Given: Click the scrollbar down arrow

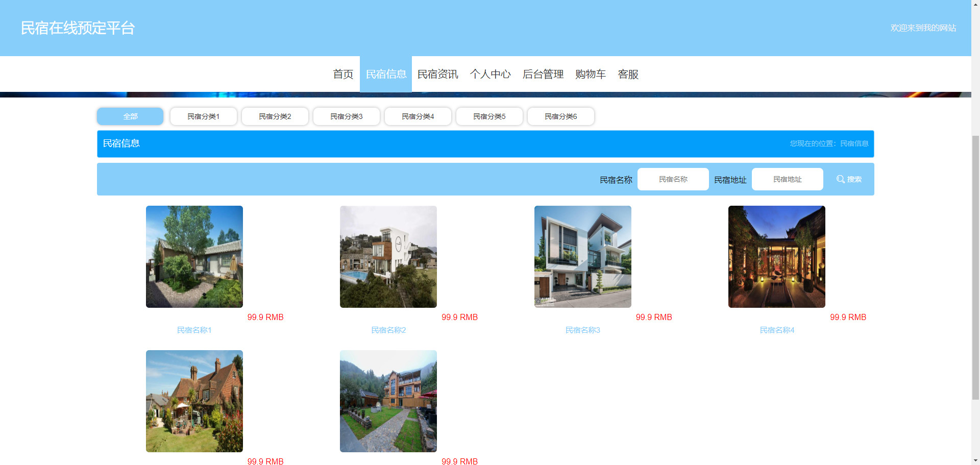Looking at the screenshot, I should tap(975, 460).
